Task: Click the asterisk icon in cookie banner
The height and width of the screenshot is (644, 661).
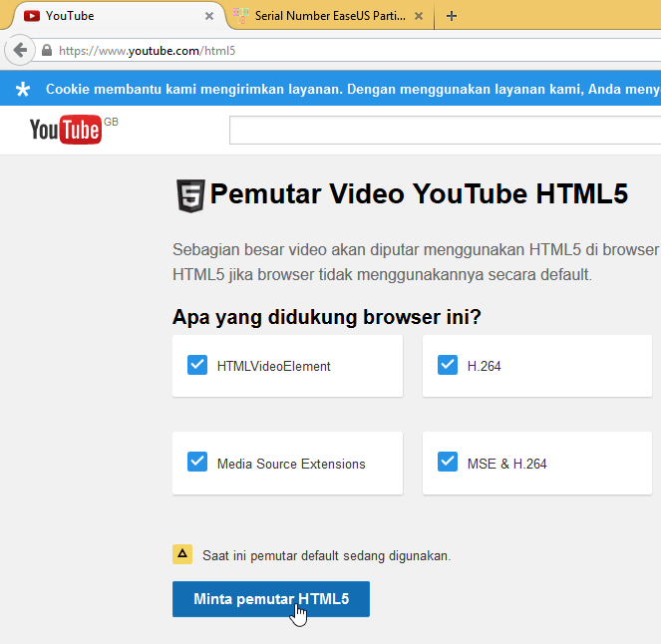Action: (x=23, y=89)
